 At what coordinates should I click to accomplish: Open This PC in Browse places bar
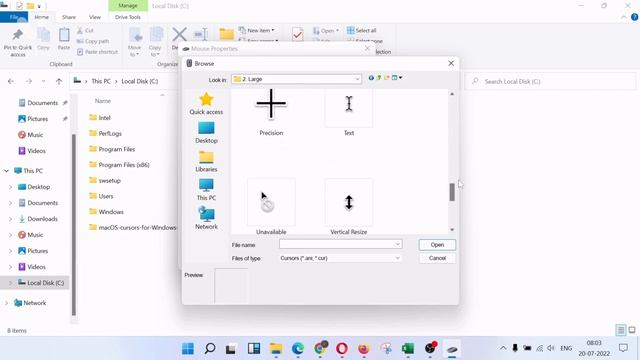[206, 189]
